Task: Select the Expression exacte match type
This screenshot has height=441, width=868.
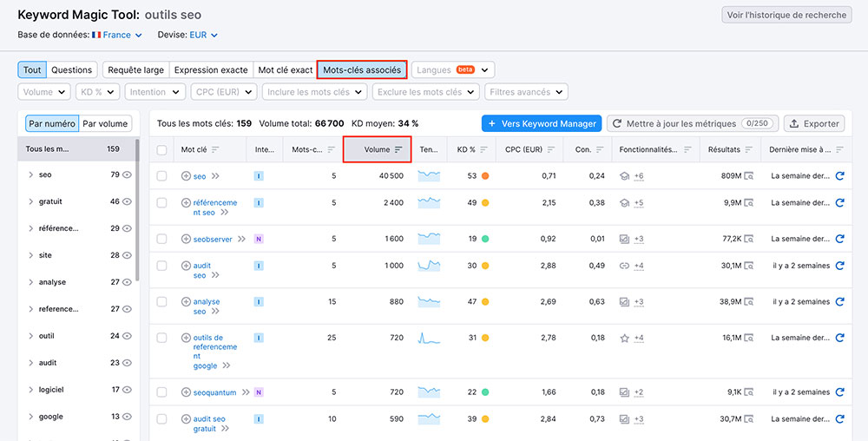Action: [211, 69]
